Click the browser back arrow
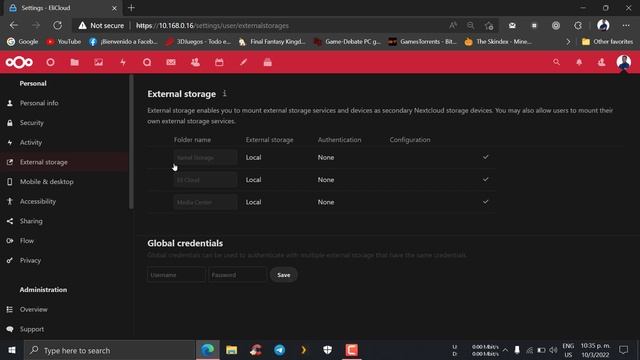The width and height of the screenshot is (640, 360). pos(14,25)
